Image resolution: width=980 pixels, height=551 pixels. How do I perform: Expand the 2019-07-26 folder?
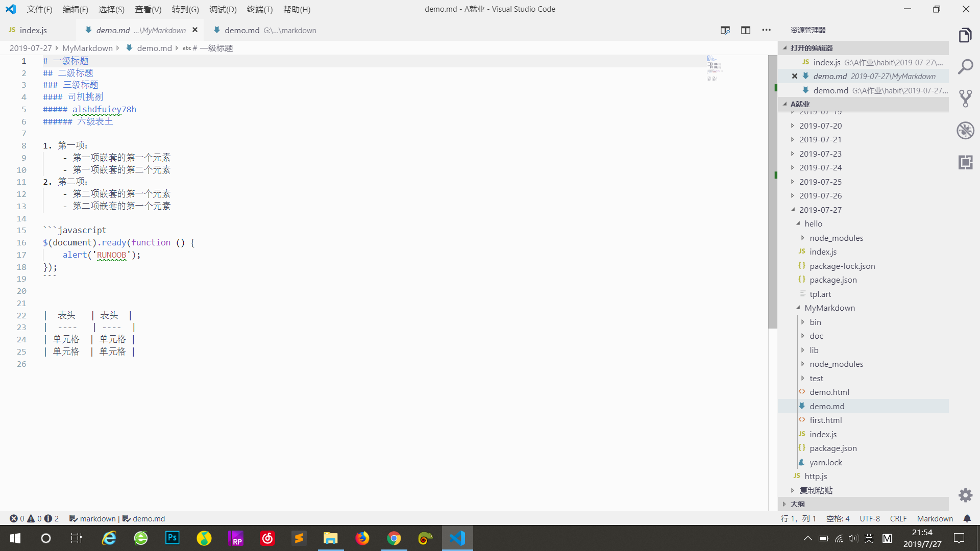click(820, 195)
